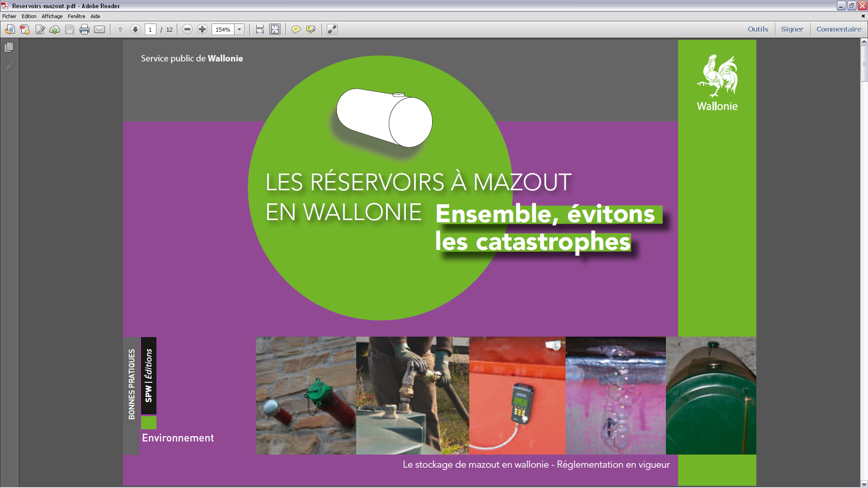
Task: Fit page to window width icon
Action: [x=260, y=29]
